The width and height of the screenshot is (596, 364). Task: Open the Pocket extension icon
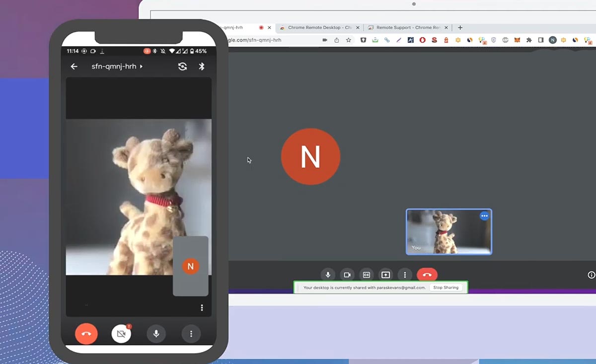click(x=364, y=40)
